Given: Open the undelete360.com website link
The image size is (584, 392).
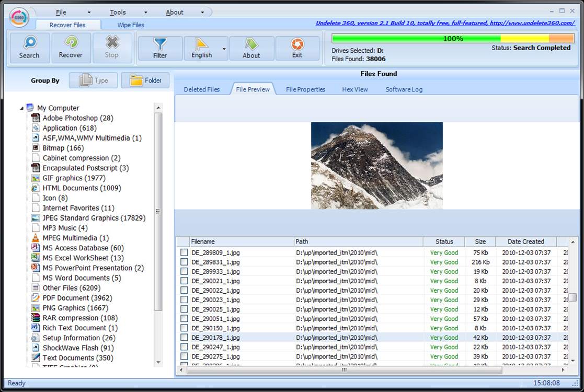Looking at the screenshot, I should 445,23.
